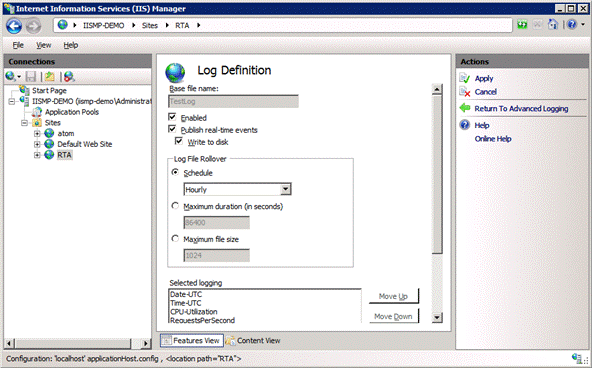Select Date-UTC in Selected logging list
The height and width of the screenshot is (368, 592).
[186, 294]
